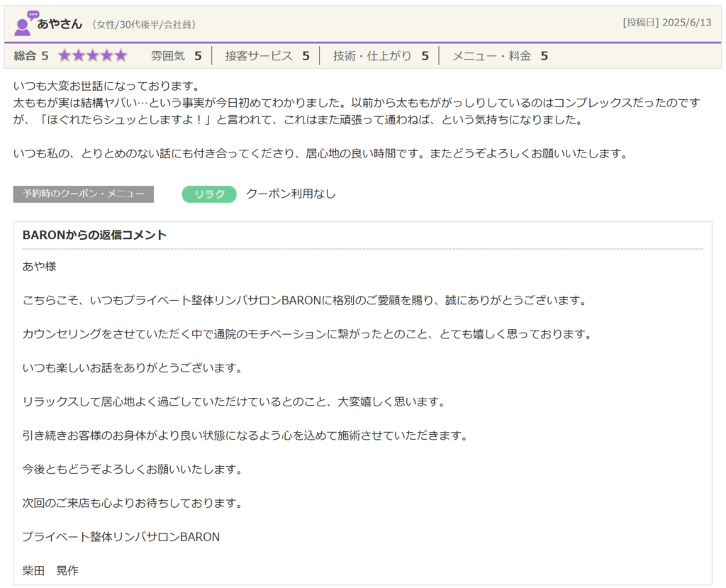Click the BARONからの返信コメント heading
726x588 pixels.
coord(94,235)
